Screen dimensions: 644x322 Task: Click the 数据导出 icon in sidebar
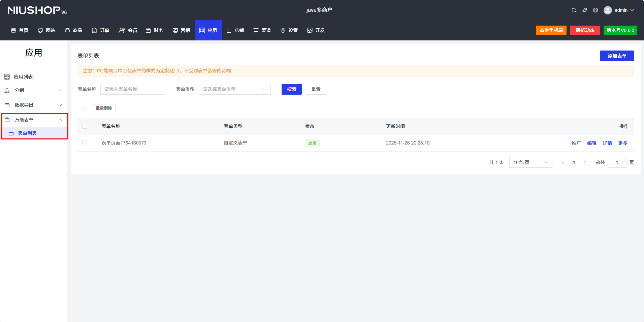point(7,105)
